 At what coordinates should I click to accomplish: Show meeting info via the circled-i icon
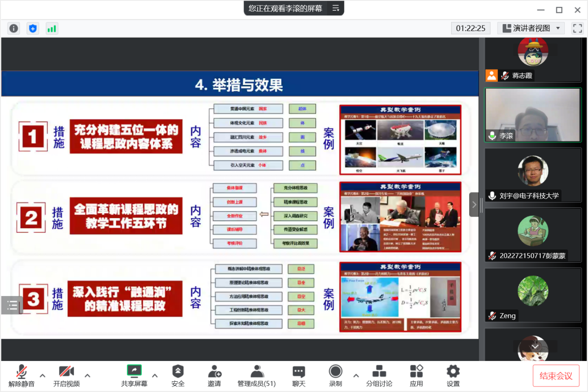pyautogui.click(x=13, y=28)
